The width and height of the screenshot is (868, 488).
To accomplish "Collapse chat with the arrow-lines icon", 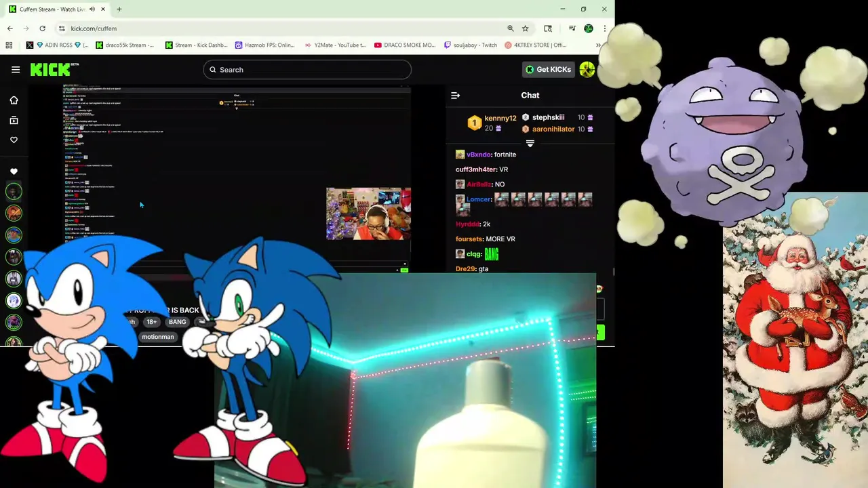I will pyautogui.click(x=456, y=96).
